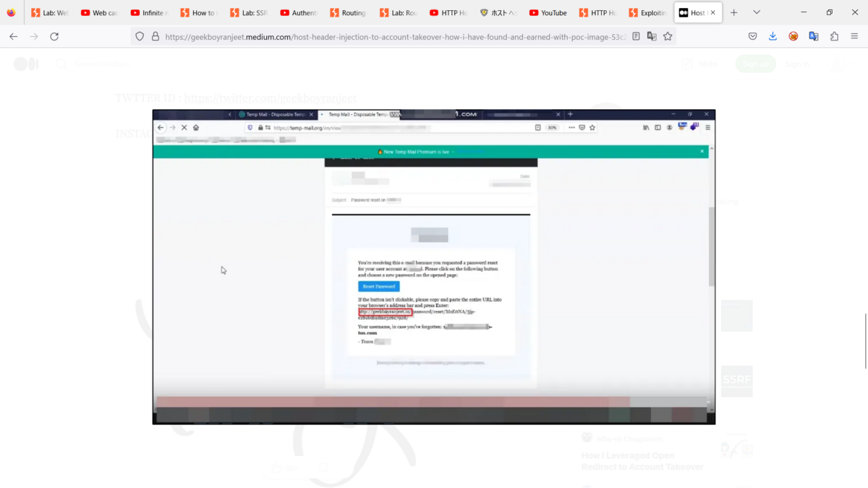This screenshot has height=488, width=868.
Task: Switch to the 'How to' tab
Action: (x=198, y=12)
